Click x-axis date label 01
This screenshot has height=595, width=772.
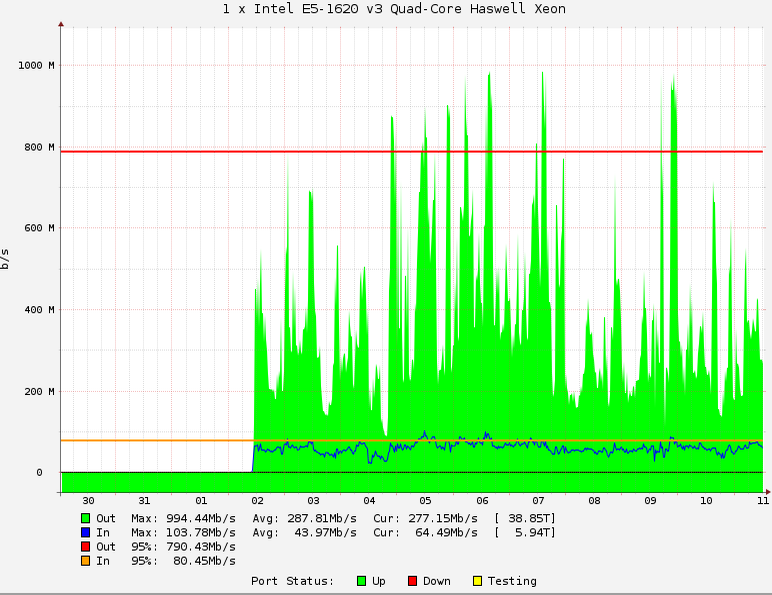[201, 500]
